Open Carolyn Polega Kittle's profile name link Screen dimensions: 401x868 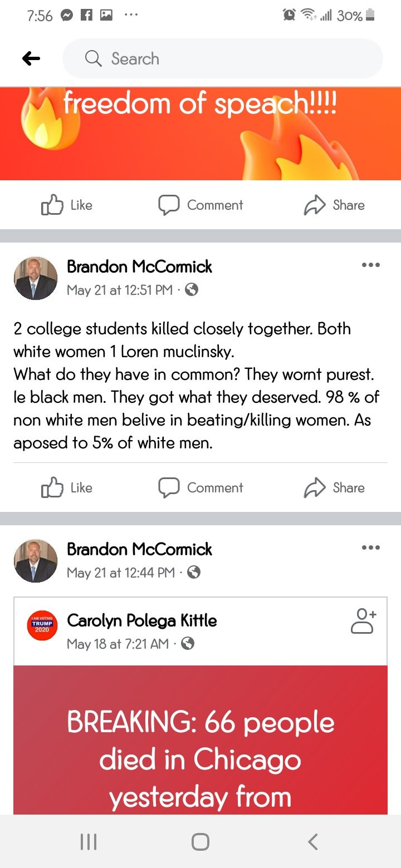[x=142, y=620]
